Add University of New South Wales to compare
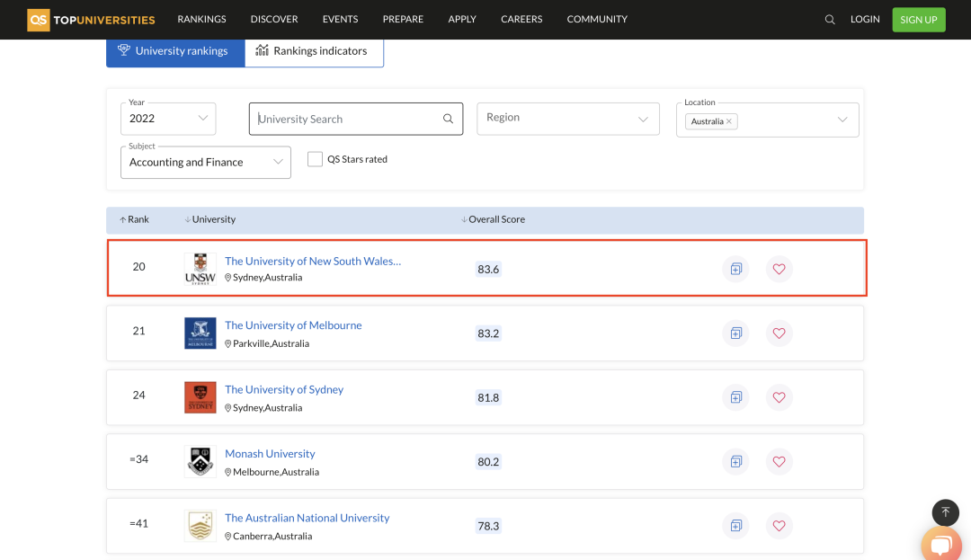 point(735,269)
